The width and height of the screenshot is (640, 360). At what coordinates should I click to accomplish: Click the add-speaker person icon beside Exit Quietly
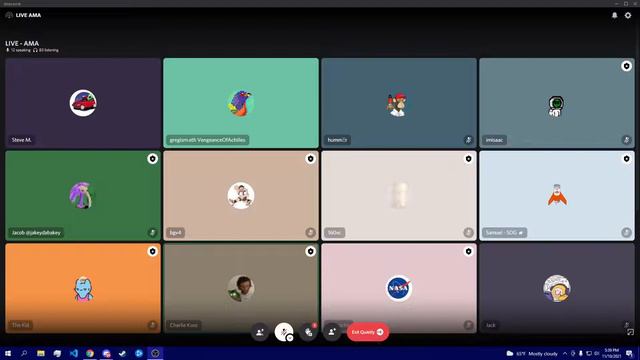click(x=333, y=332)
